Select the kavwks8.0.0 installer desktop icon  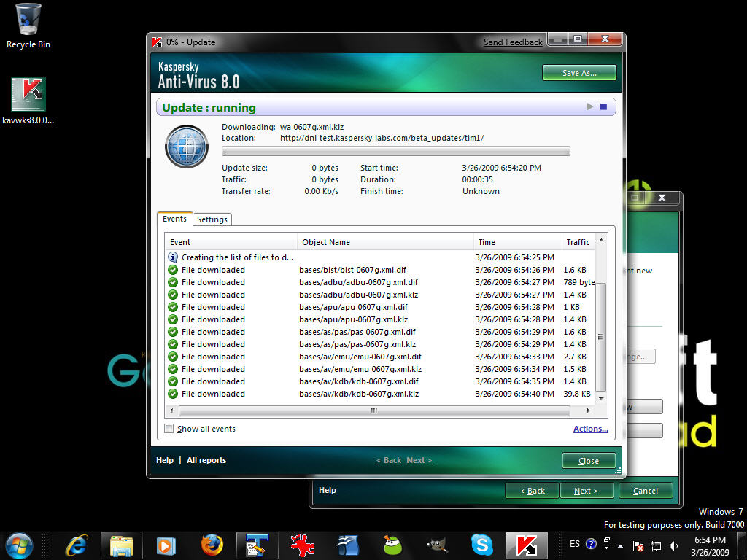click(28, 101)
